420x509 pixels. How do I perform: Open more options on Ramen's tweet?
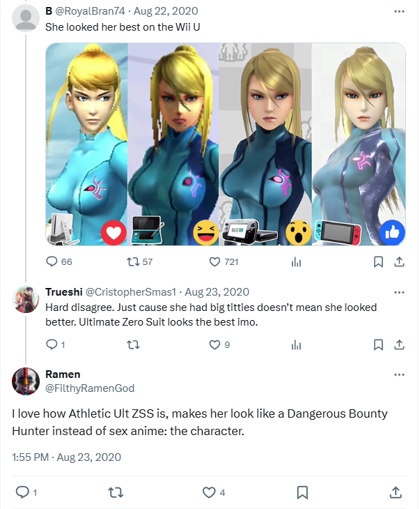click(x=399, y=374)
